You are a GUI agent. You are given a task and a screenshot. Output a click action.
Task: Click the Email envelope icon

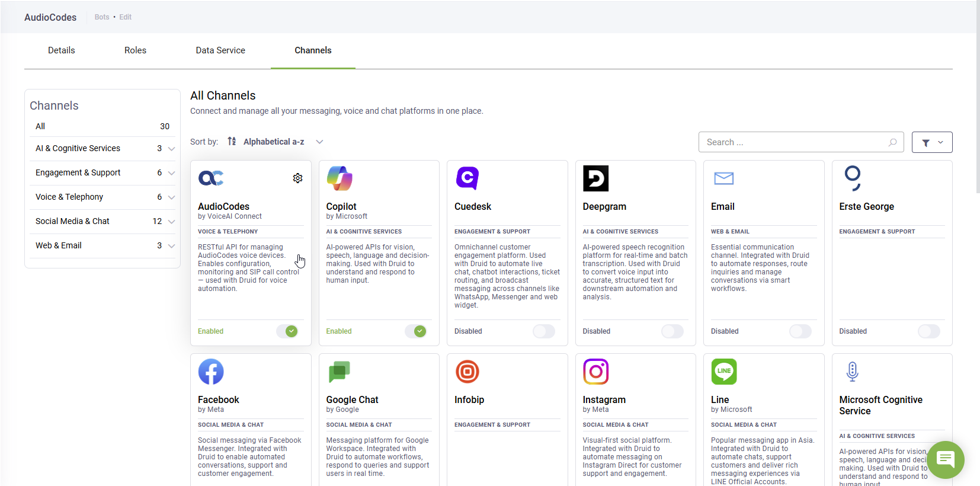tap(723, 178)
